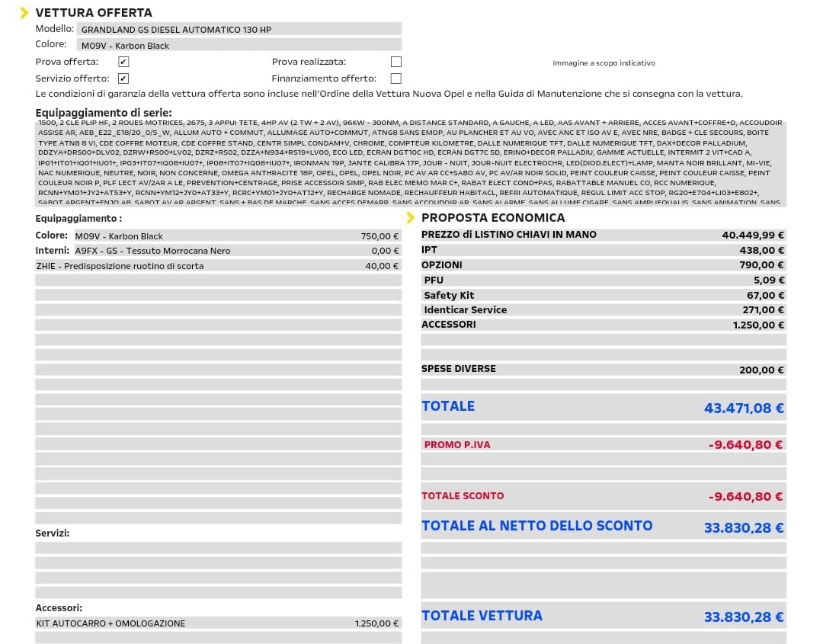Click the Equipaggiamento di serie text block
This screenshot has width=823, height=644.
(411, 163)
